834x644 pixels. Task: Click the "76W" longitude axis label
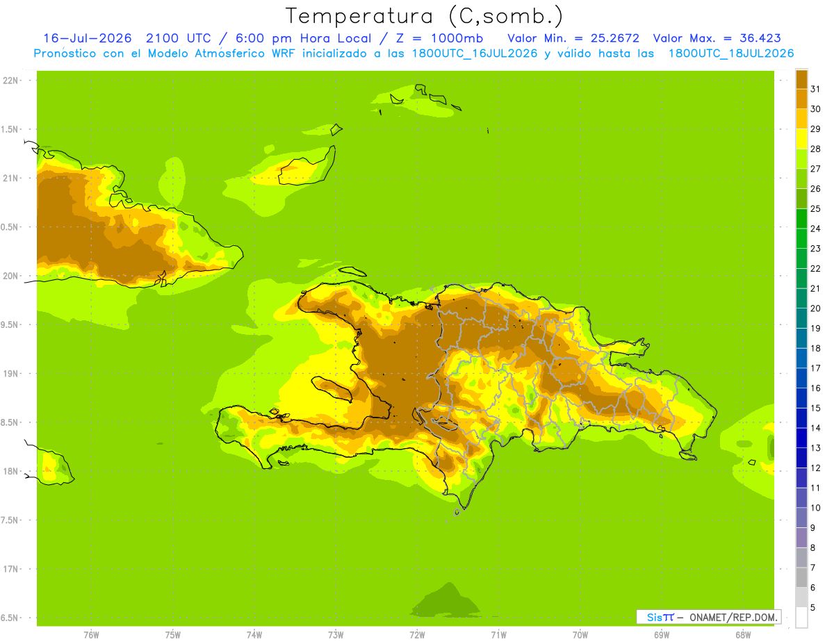(91, 635)
